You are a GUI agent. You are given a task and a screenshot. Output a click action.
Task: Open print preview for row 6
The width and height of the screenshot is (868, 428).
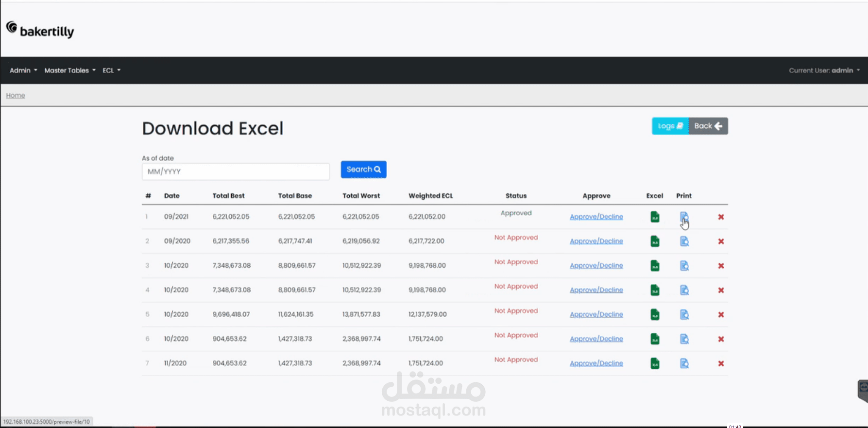[684, 339]
